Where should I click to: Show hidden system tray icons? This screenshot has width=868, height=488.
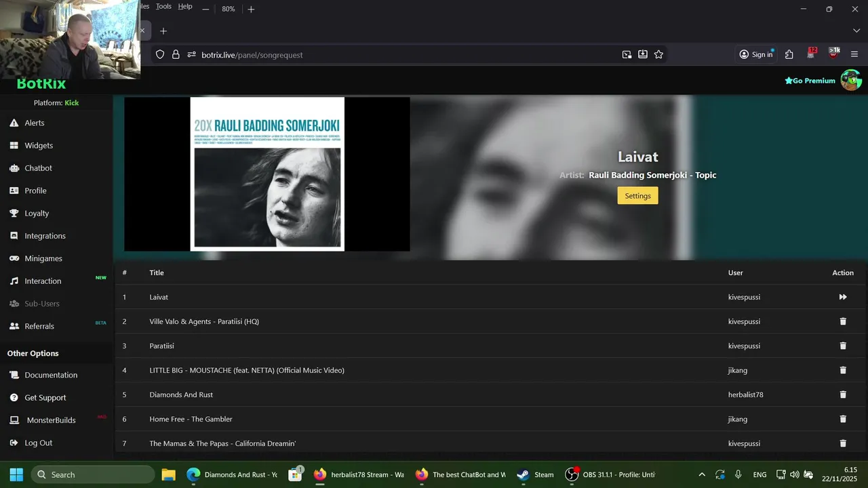click(702, 474)
